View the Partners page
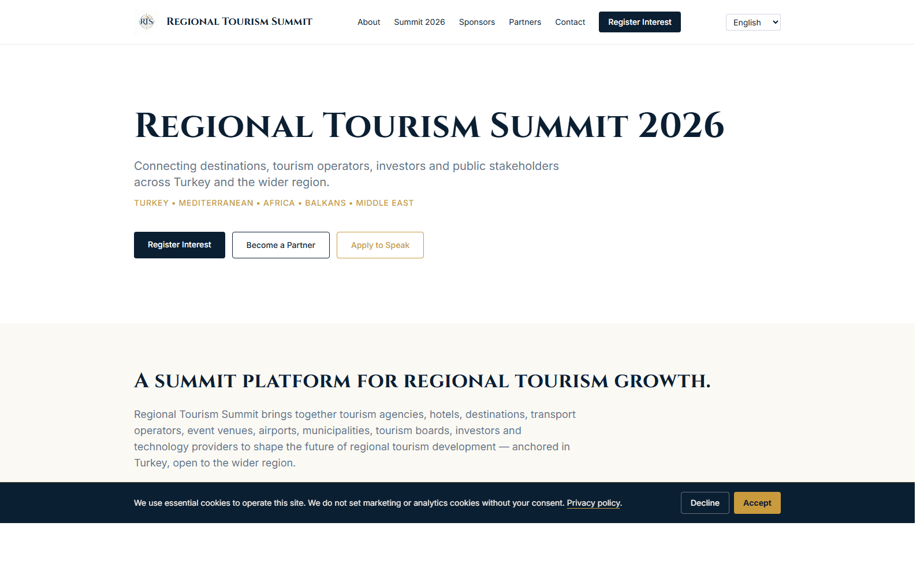Viewport: 924px width, 578px height. coord(525,22)
